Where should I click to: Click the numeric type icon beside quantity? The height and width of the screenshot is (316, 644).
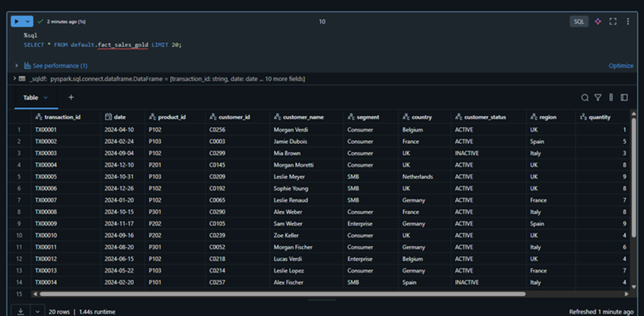coord(583,117)
